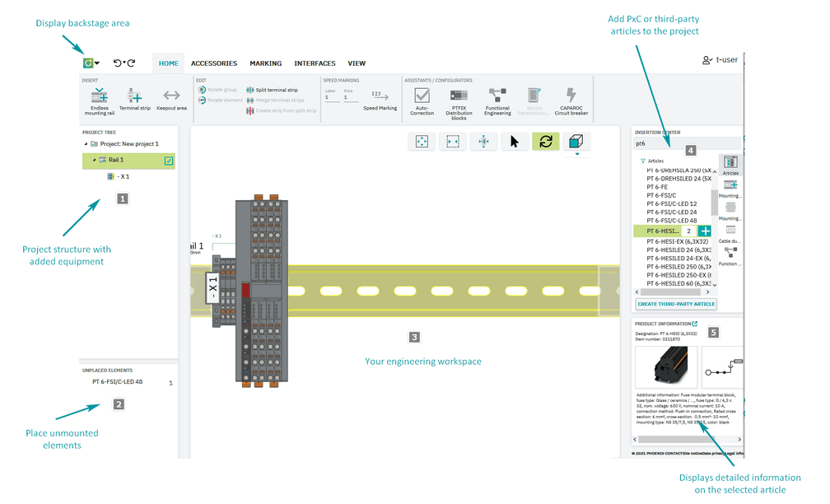Click the Articles filter funnel icon
Viewport: 830px width, 504px height.
click(x=643, y=161)
